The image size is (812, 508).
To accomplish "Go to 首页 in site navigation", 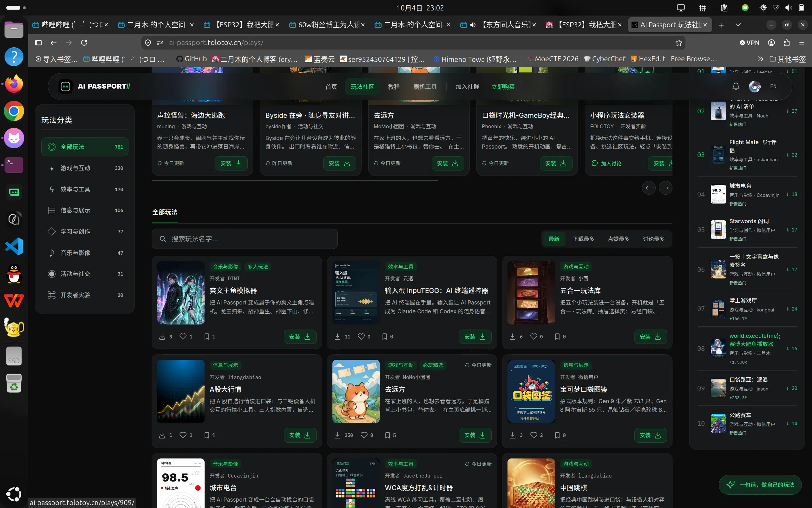I will point(331,87).
